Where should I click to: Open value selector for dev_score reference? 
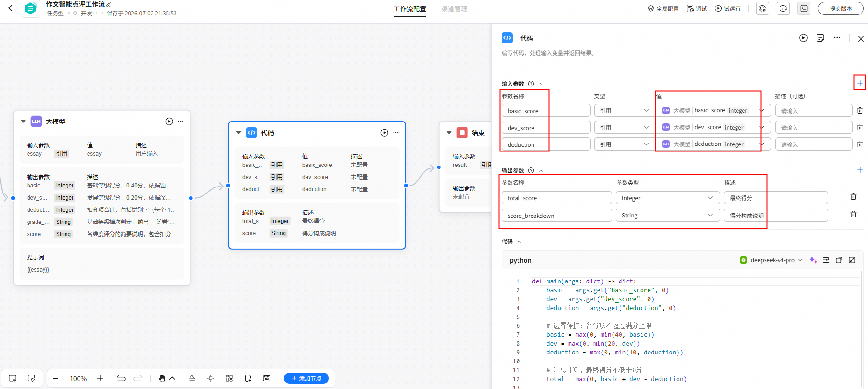coord(714,127)
